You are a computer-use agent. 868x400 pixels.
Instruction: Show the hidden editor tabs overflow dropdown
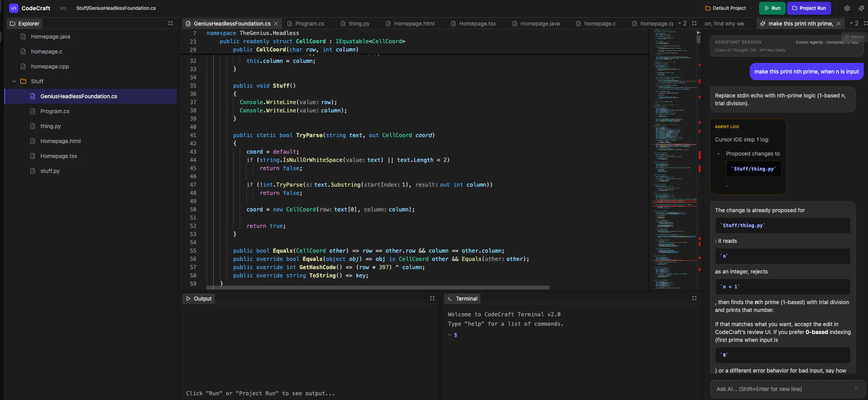click(683, 24)
